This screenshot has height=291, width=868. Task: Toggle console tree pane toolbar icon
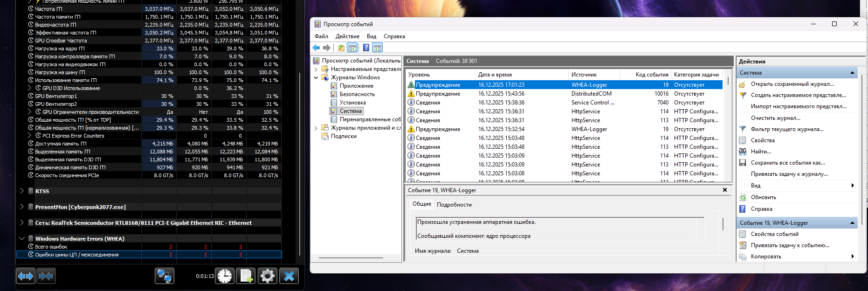[352, 48]
